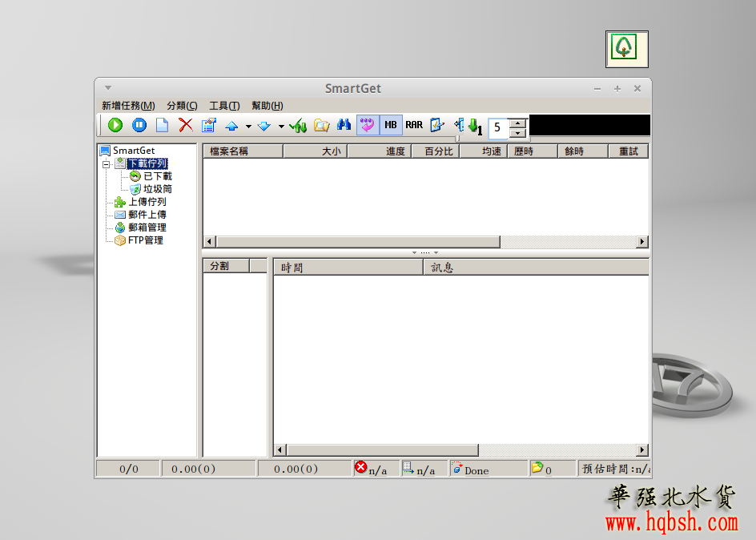Click right arrow of log pane scrollbar
The height and width of the screenshot is (540, 756).
[641, 449]
